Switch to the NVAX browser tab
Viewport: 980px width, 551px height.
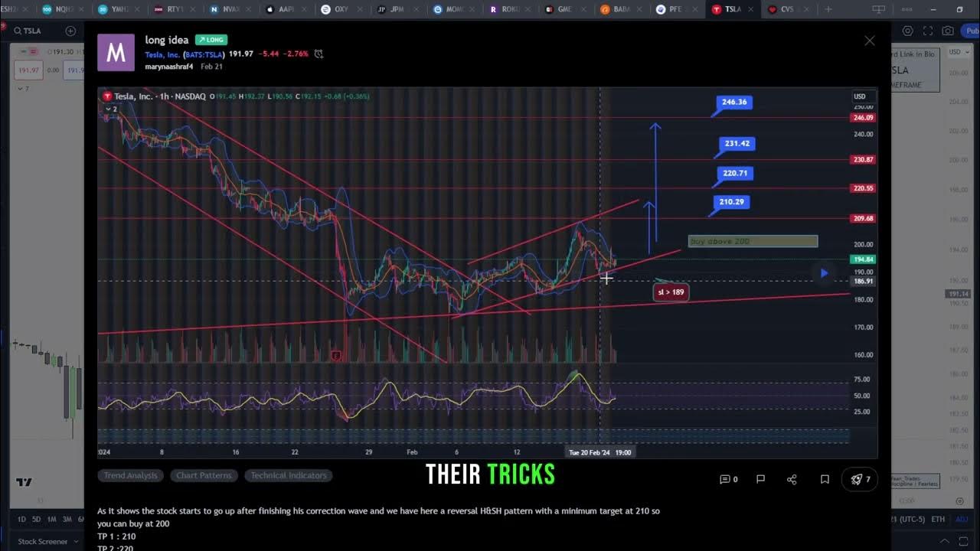coord(231,9)
